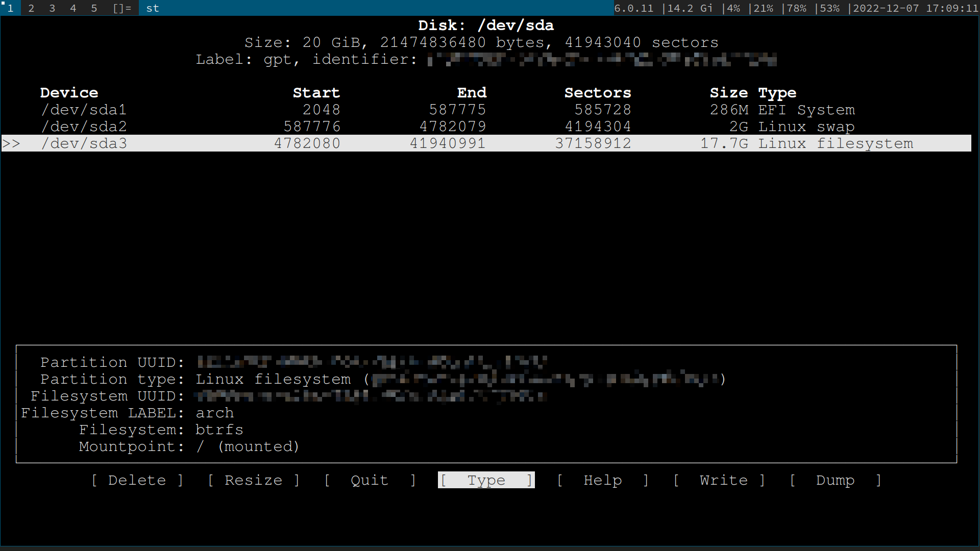Switch to workspace tag 5
The height and width of the screenshot is (551, 980).
tap(94, 8)
